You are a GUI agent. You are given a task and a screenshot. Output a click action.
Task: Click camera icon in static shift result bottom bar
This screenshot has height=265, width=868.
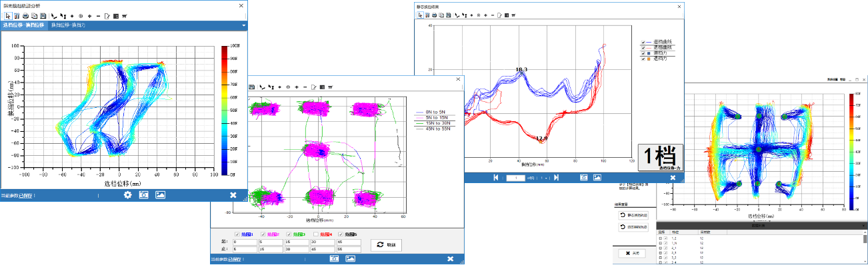pos(583,177)
